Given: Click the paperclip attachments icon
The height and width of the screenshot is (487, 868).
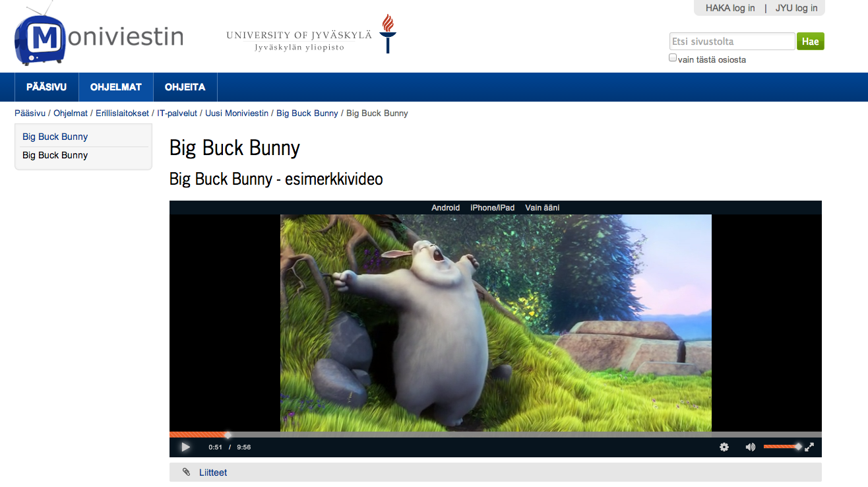Looking at the screenshot, I should tap(186, 472).
